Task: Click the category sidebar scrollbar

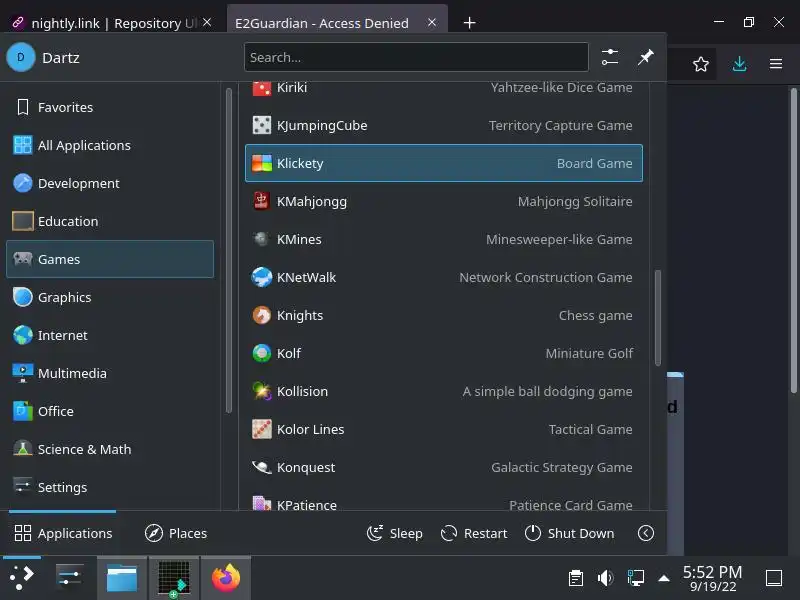Action: [x=229, y=250]
